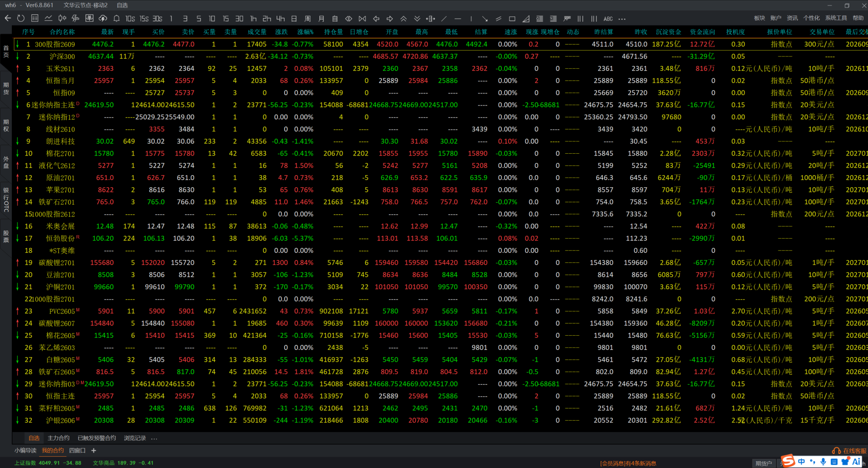
Task: Click the cloud lightning order icon
Action: click(103, 18)
